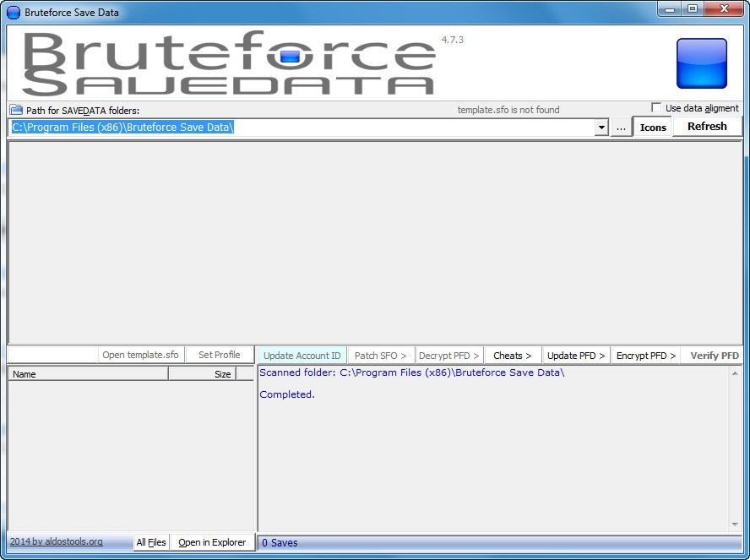Sort file list by Size column
Viewport: 750px width, 560px height.
203,374
